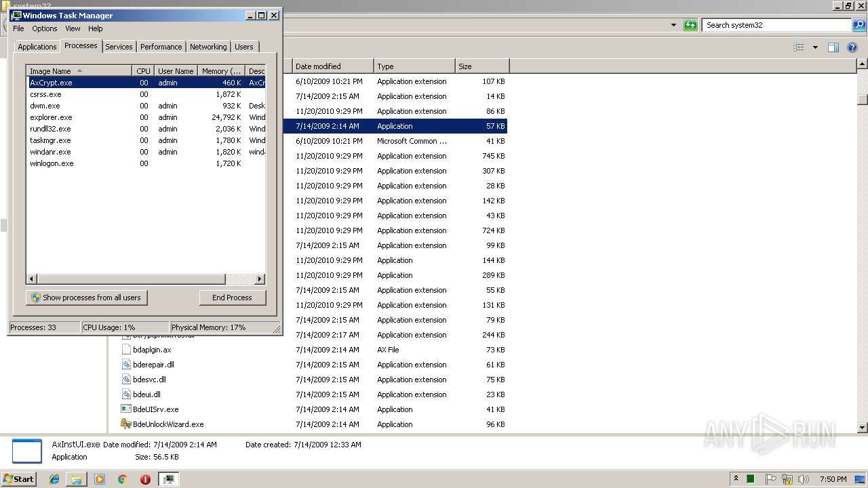This screenshot has width=868, height=488.
Task: Select the bdaplgin.ax file
Action: (x=152, y=350)
